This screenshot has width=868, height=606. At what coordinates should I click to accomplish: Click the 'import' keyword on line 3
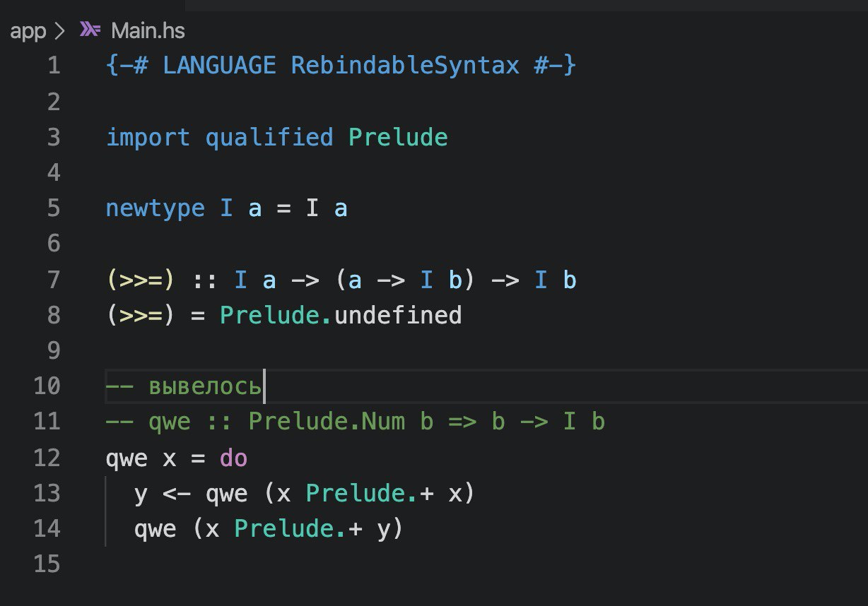click(148, 137)
